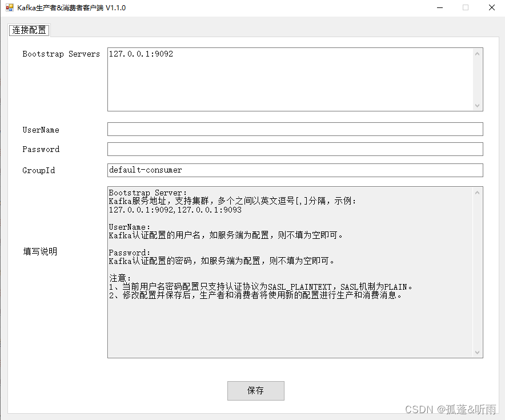Click scroll-up arrow of Bootstrap Servers box

pos(478,54)
